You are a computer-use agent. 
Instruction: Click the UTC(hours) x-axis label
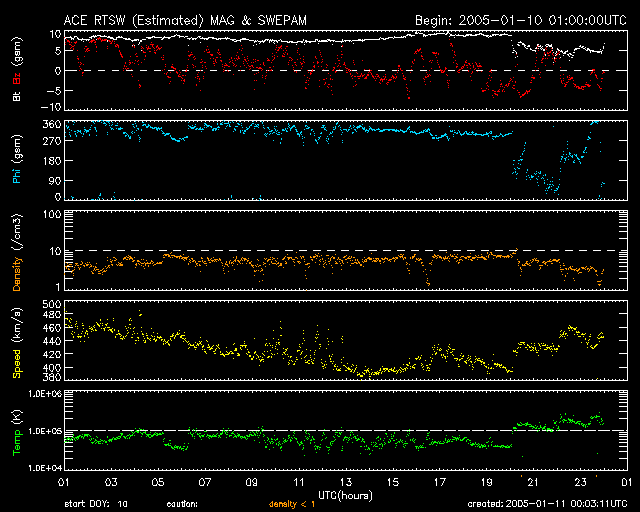coord(343,495)
